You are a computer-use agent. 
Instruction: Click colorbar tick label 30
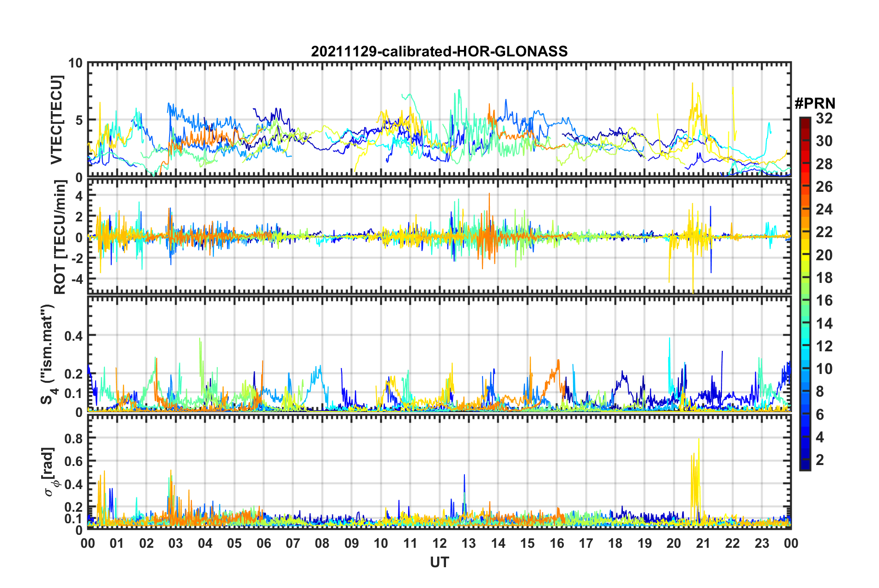click(824, 141)
